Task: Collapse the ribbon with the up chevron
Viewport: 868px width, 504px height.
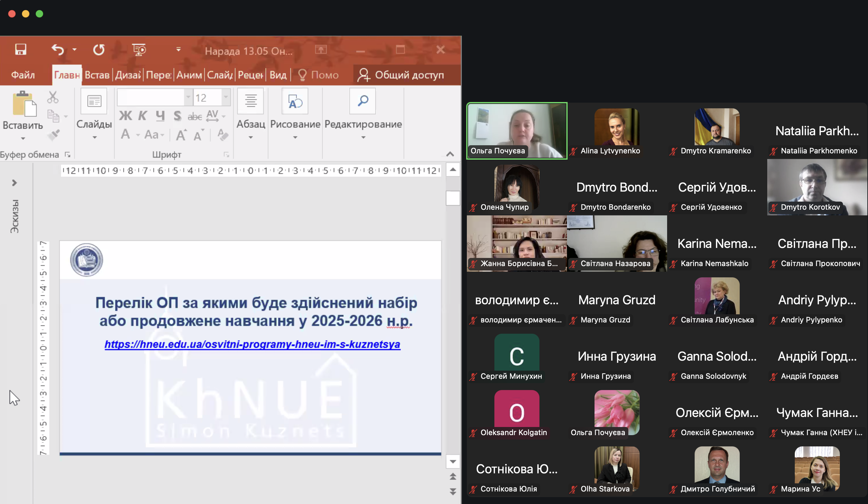Action: (x=450, y=154)
